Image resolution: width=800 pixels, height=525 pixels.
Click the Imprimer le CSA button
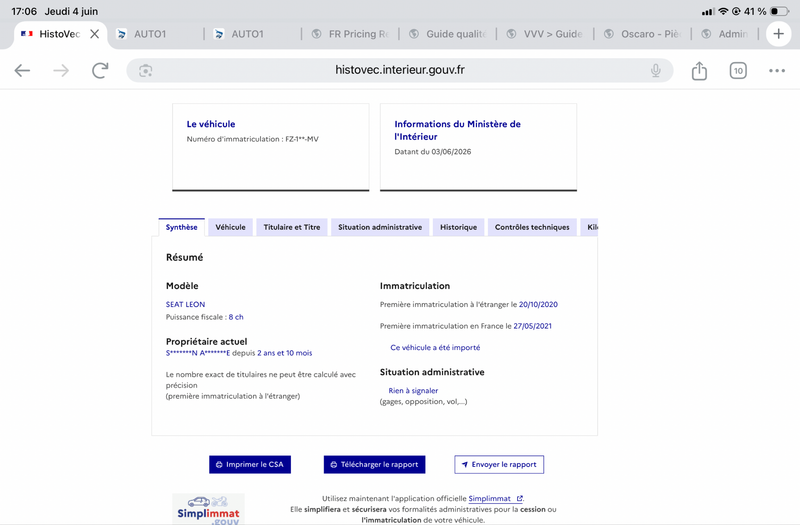tap(250, 464)
